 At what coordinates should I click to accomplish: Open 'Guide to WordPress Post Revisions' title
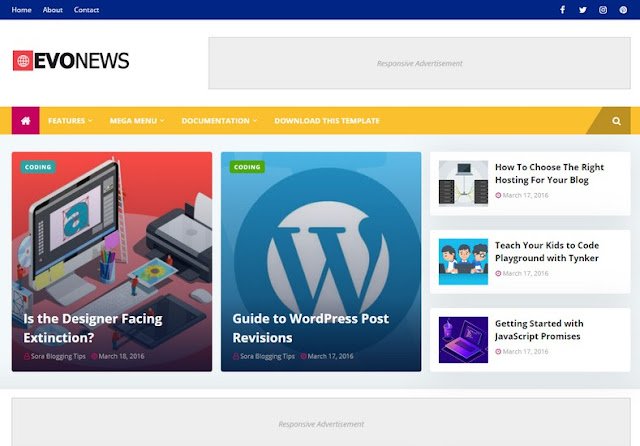pos(311,328)
